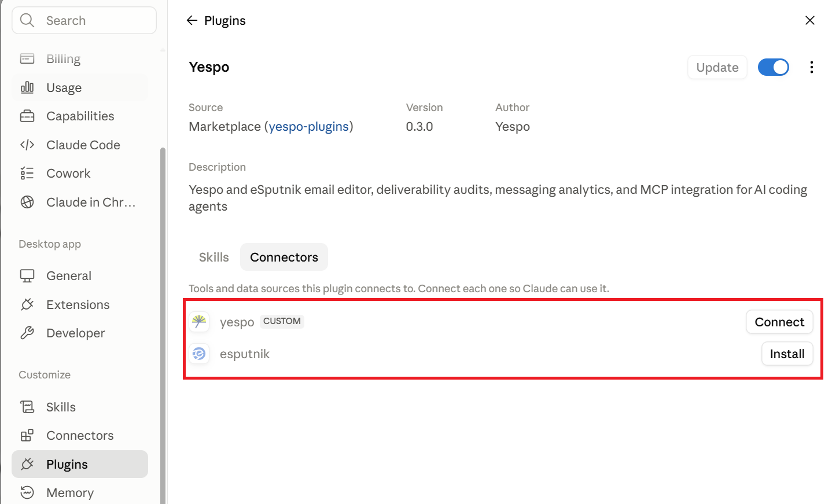Click the General monitor icon
This screenshot has width=832, height=504.
point(27,276)
